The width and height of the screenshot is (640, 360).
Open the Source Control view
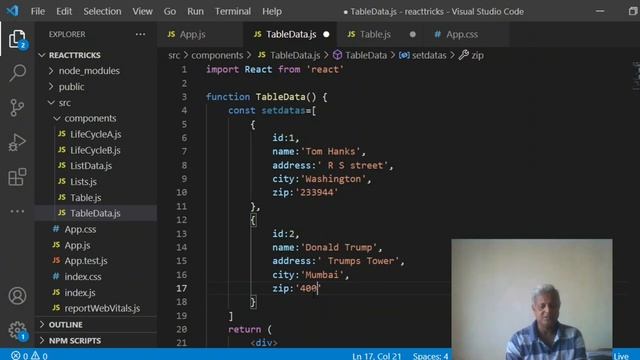click(x=17, y=108)
